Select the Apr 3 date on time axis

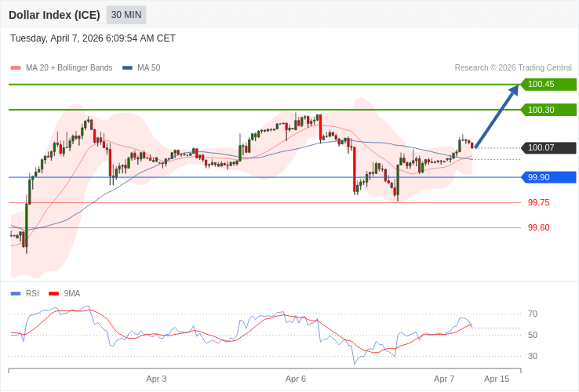156,379
